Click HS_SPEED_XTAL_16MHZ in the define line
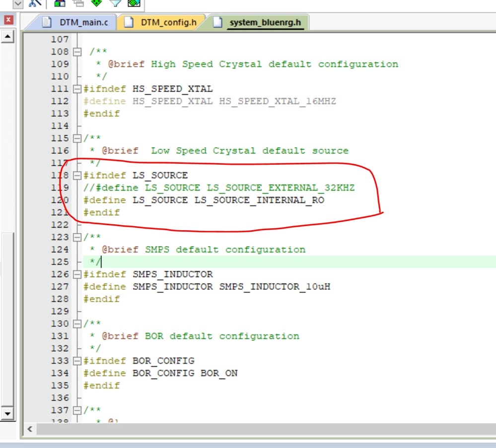Image resolution: width=496 pixels, height=448 pixels. 278,102
